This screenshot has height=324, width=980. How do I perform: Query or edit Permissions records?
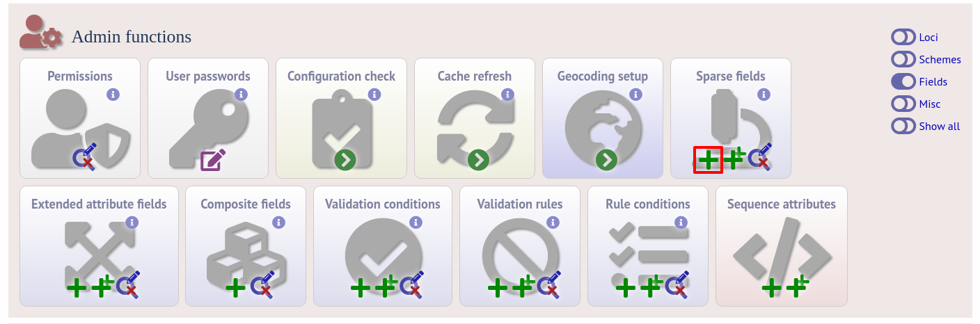click(x=85, y=159)
